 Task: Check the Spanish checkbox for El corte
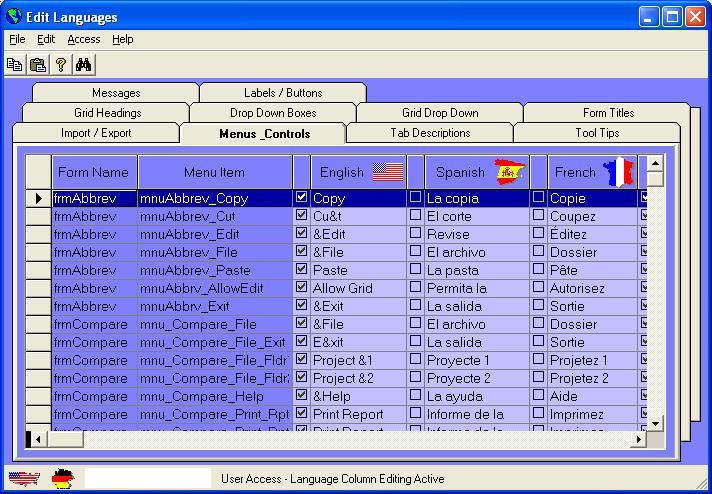415,216
